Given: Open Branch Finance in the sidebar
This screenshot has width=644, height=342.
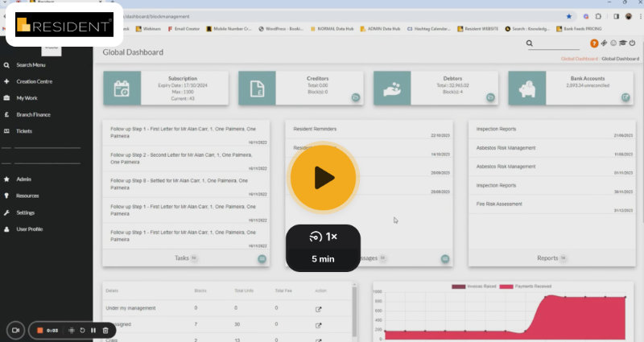Looking at the screenshot, I should tap(33, 114).
